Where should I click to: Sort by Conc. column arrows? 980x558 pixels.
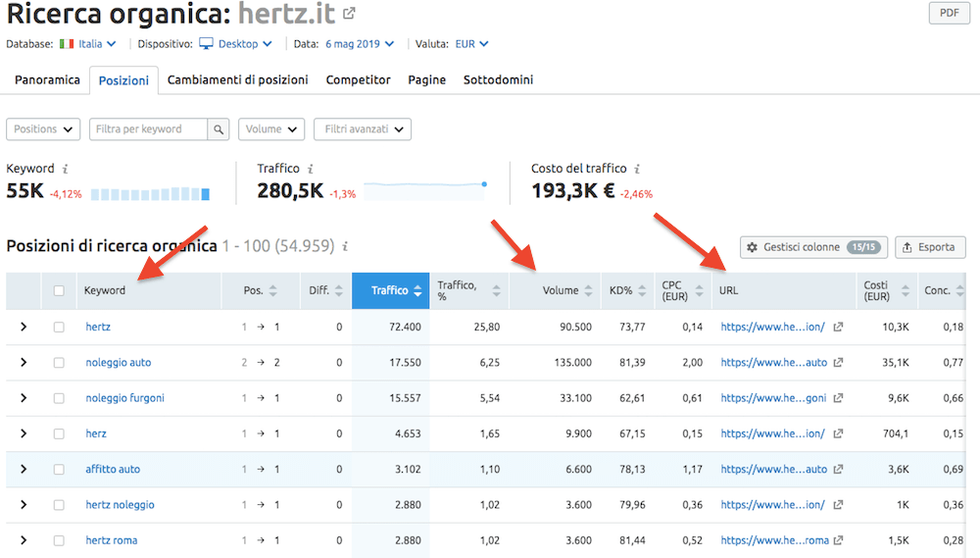pos(959,291)
